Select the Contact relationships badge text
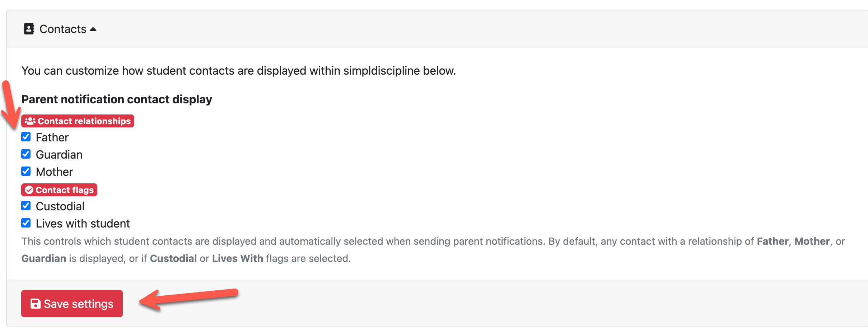 click(x=84, y=121)
